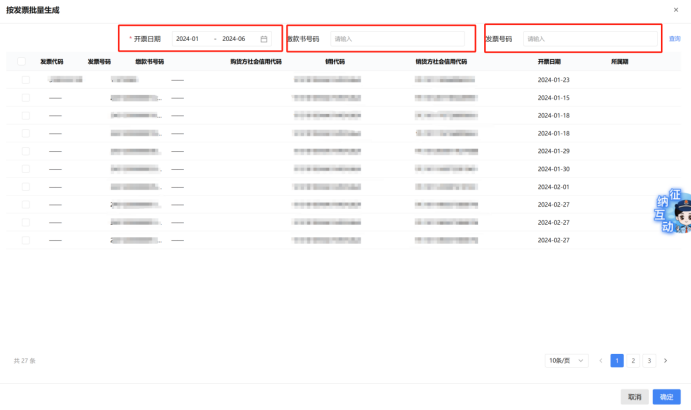Image resolution: width=691 pixels, height=410 pixels.
Task: Check the row dated 2024-01-30
Action: (x=26, y=169)
